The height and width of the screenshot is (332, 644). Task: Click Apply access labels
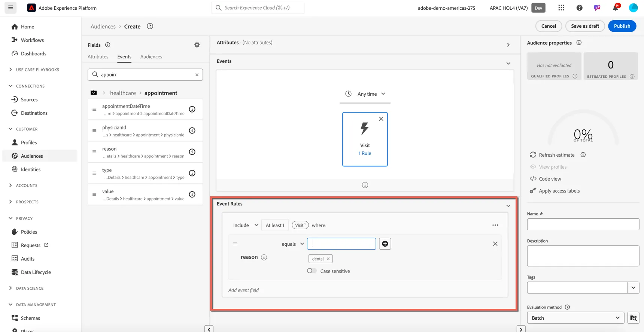(x=555, y=191)
